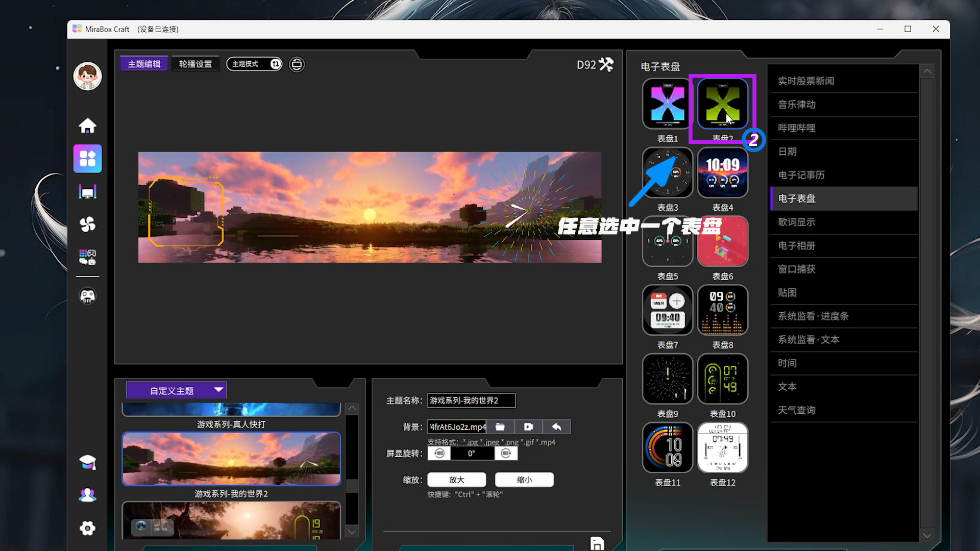980x551 pixels.
Task: Choose 天气查询 from the widget list
Action: click(844, 410)
